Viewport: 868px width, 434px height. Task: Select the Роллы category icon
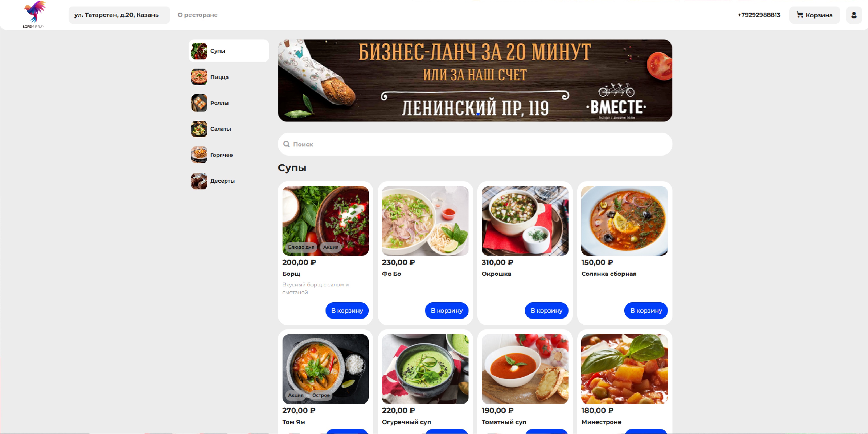(199, 103)
